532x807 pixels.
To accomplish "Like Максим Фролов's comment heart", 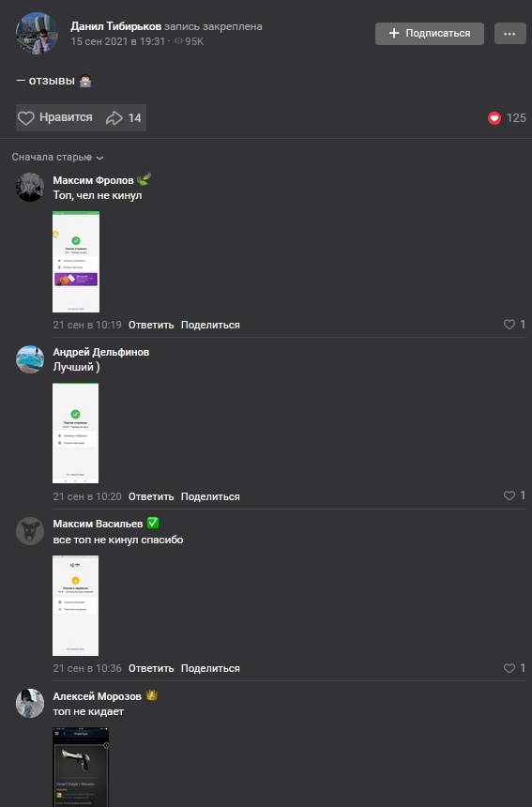I will (x=509, y=325).
